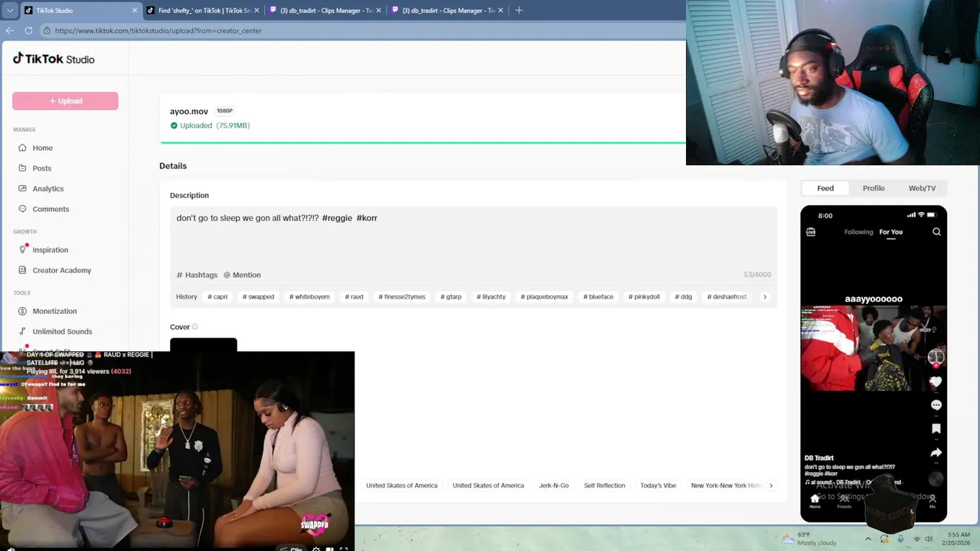Screen dimensions: 980x551
Task: Add the #gtarp history hashtag
Action: (x=451, y=297)
